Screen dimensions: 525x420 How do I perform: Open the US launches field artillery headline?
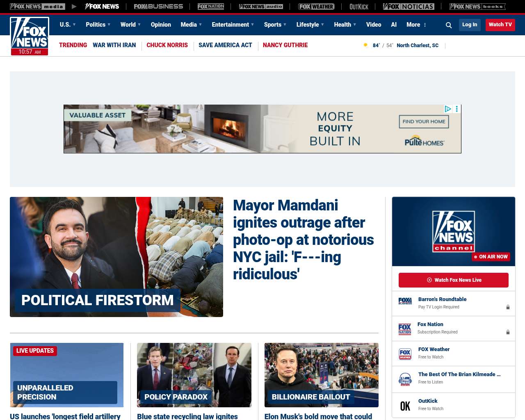65,416
